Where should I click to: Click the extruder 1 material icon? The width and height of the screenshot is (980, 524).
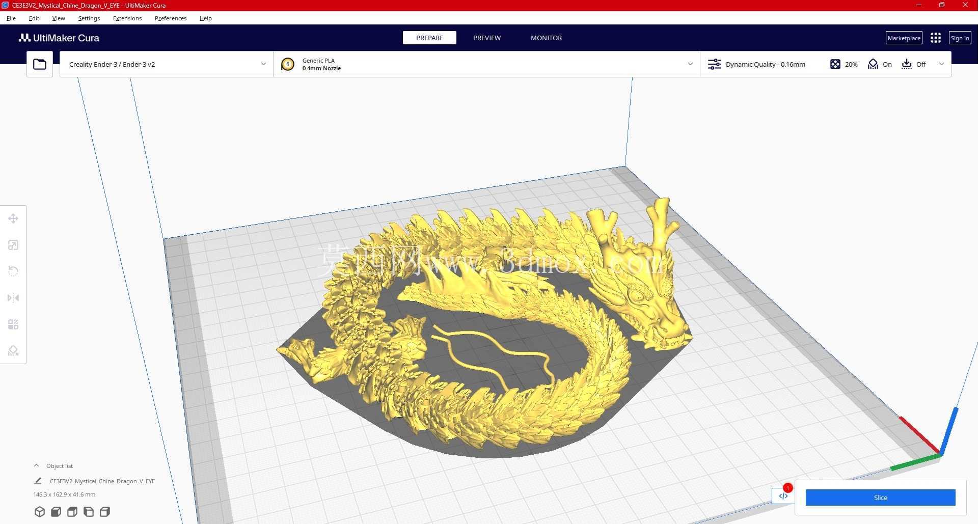288,64
